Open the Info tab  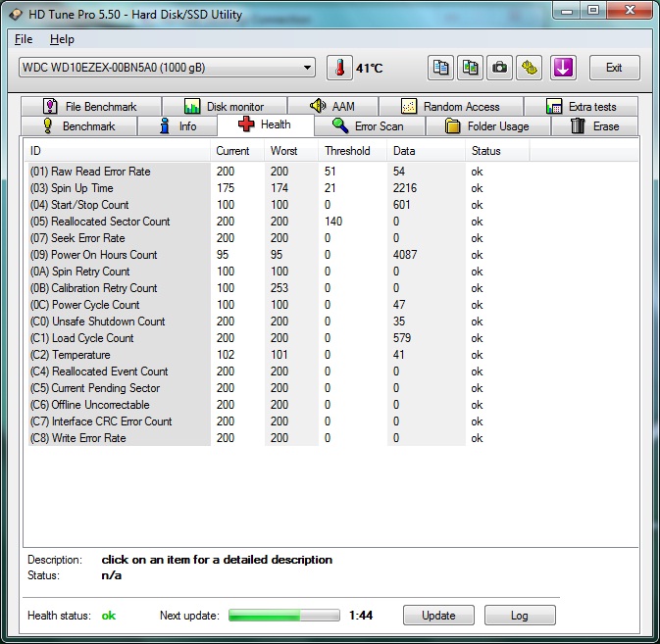tap(178, 125)
